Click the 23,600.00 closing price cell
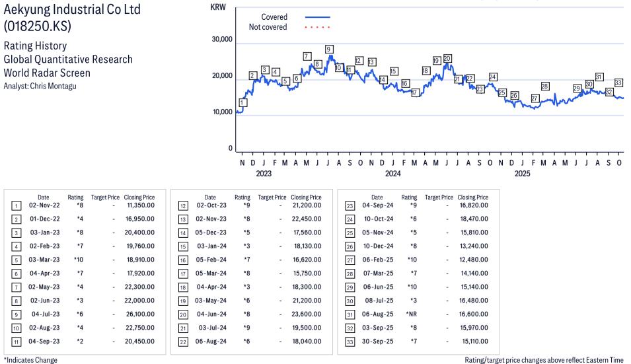 pos(307,314)
